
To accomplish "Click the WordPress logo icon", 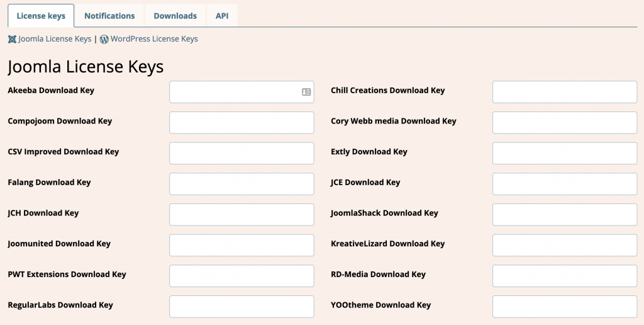I will 104,39.
